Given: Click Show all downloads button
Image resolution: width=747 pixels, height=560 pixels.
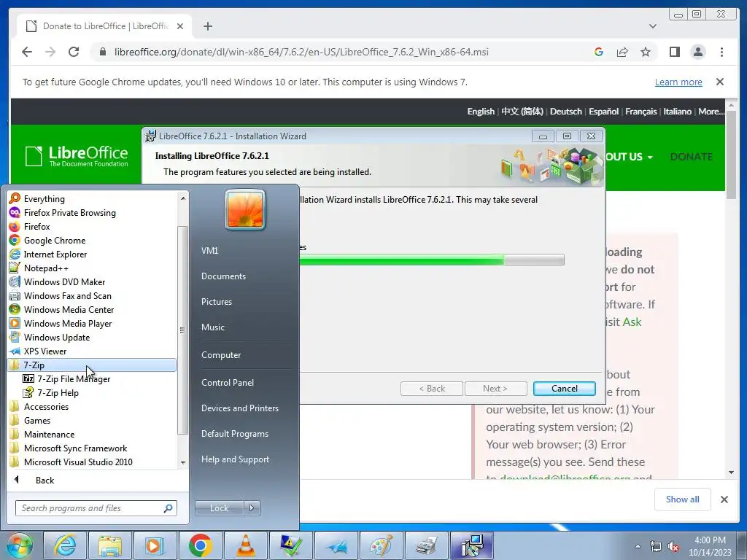Looking at the screenshot, I should tap(682, 499).
